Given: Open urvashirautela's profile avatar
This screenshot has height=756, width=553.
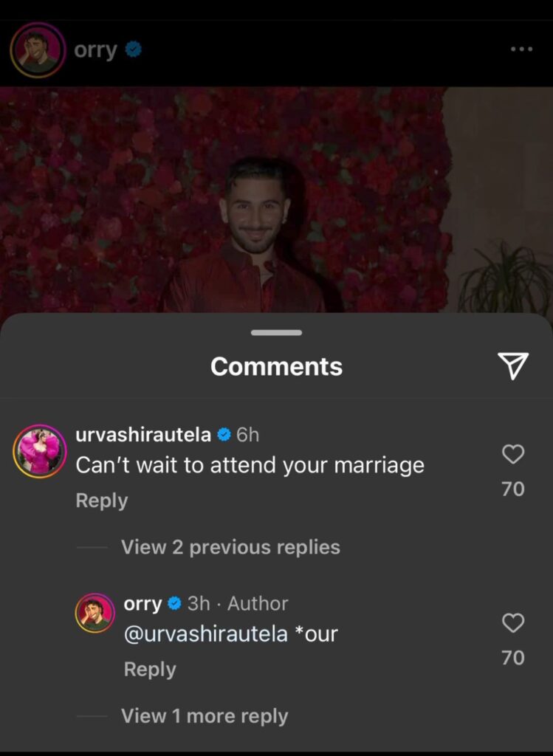Looking at the screenshot, I should click(40, 451).
